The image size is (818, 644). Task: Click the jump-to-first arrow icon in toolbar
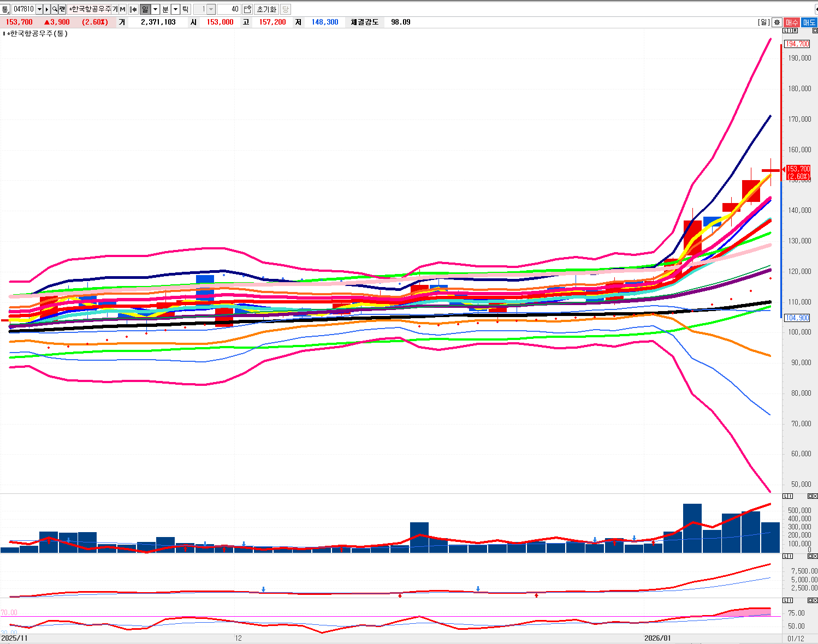click(133, 9)
